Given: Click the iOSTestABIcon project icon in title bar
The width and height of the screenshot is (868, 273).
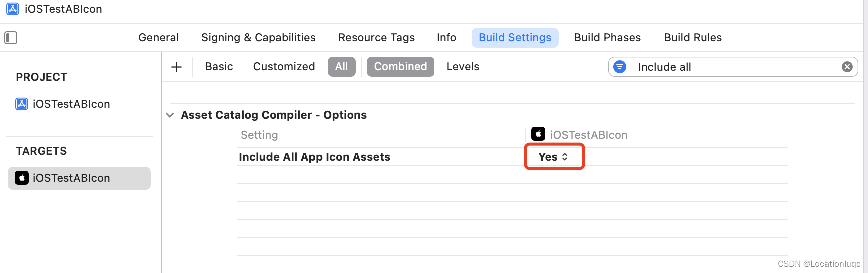Looking at the screenshot, I should [13, 9].
